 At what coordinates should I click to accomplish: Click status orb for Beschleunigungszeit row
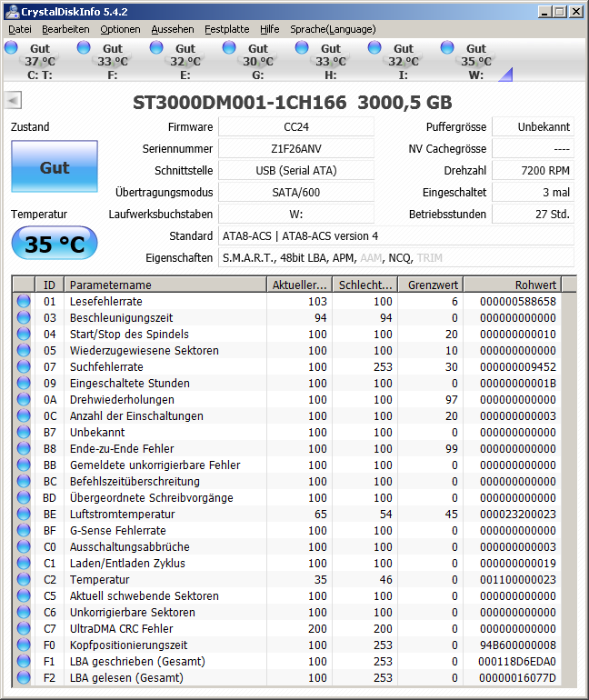24,318
